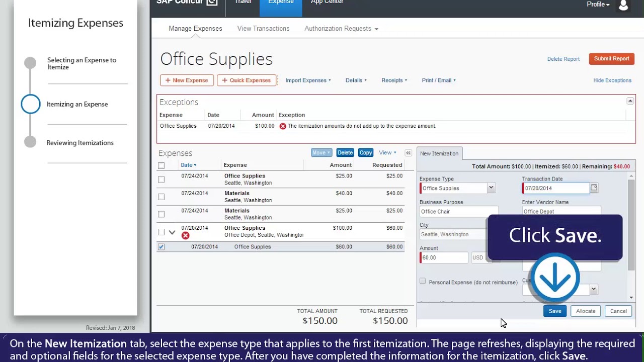Click the Save button

click(555, 311)
